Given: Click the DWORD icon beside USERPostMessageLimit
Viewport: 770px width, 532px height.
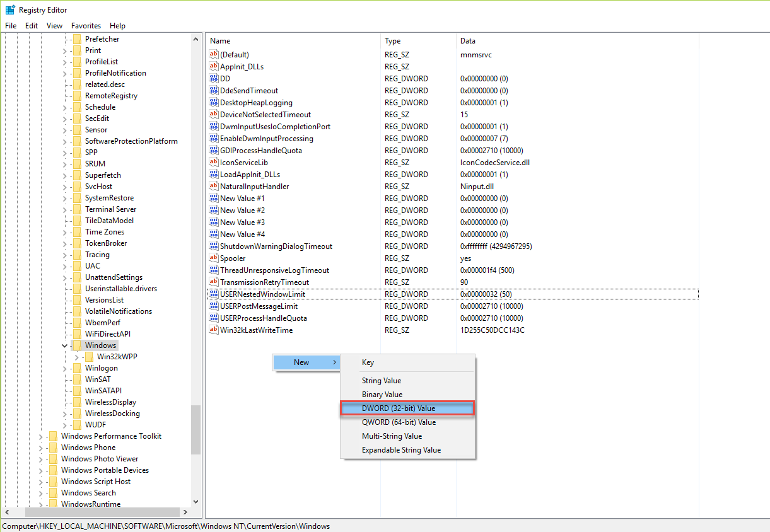Looking at the screenshot, I should (214, 306).
